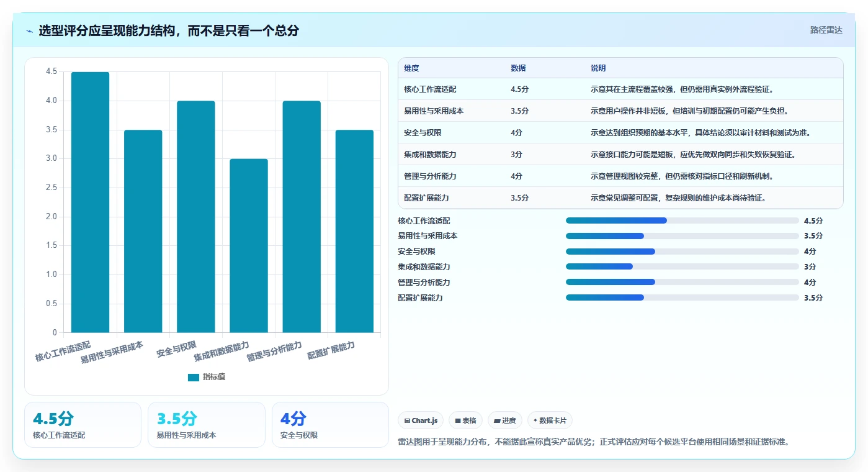The image size is (868, 472).
Task: Click the 4.5分 value beside the 核心工作流适配 progress bar
Action: [813, 221]
